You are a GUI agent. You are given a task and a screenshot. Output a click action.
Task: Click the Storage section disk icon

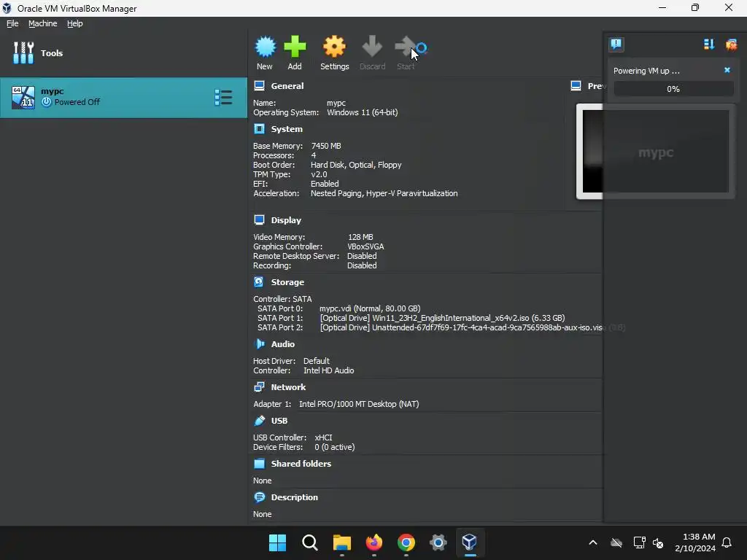(259, 282)
